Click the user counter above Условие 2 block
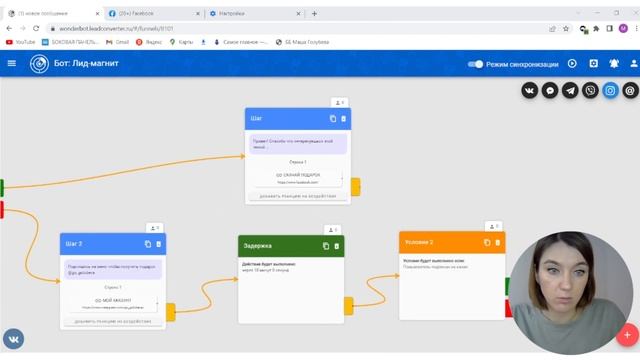 493,226
